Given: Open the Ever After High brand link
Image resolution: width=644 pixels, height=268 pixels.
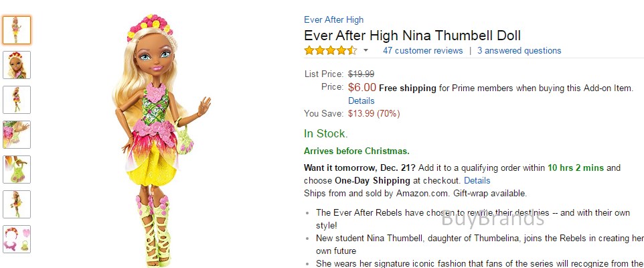Looking at the screenshot, I should click(x=333, y=19).
